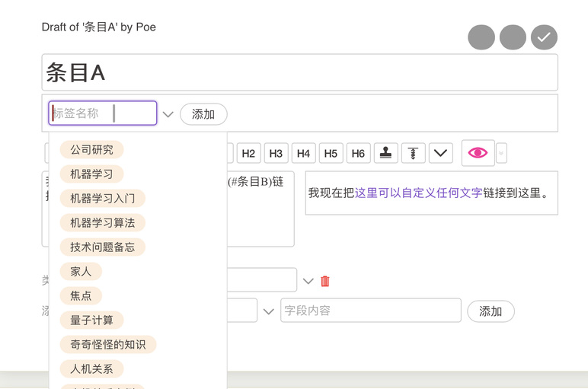
Task: Click the second gray circle button at top
Action: [513, 37]
